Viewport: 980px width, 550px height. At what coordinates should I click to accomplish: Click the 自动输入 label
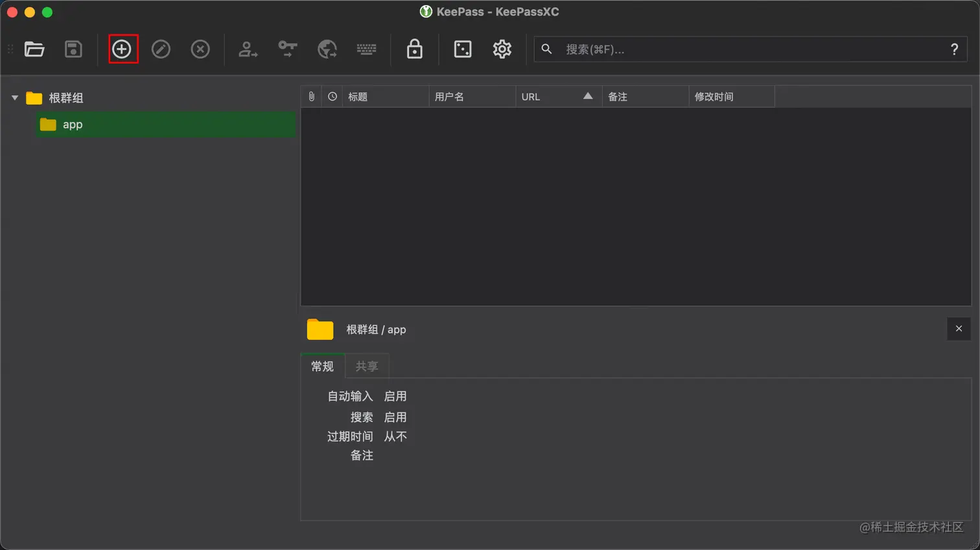point(350,396)
